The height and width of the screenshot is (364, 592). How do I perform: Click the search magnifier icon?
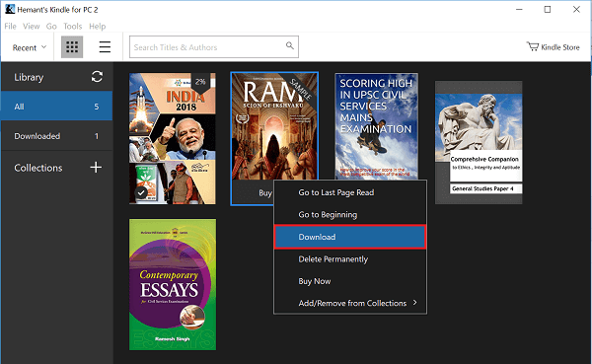[x=289, y=45]
